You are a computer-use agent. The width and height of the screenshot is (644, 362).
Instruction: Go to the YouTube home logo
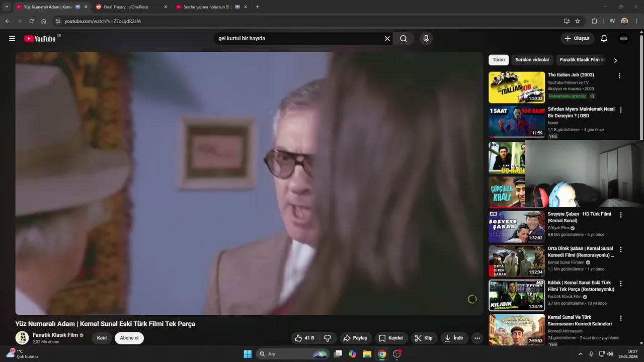click(40, 39)
